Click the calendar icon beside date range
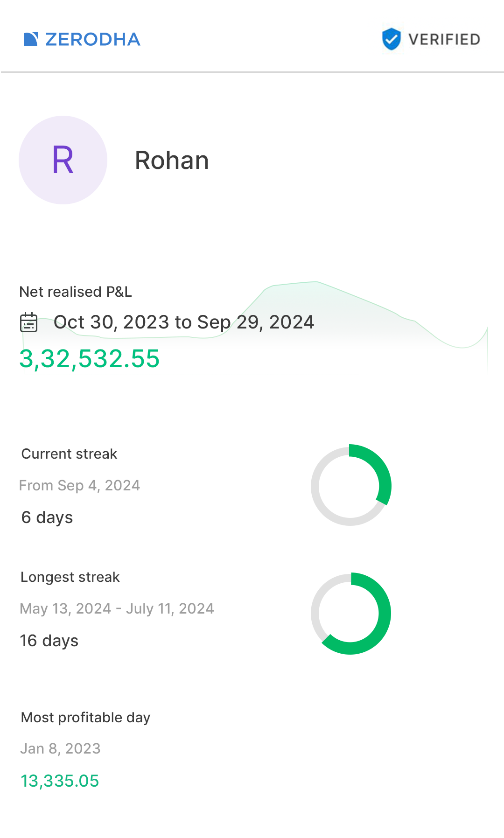The image size is (504, 838). pos(29,322)
